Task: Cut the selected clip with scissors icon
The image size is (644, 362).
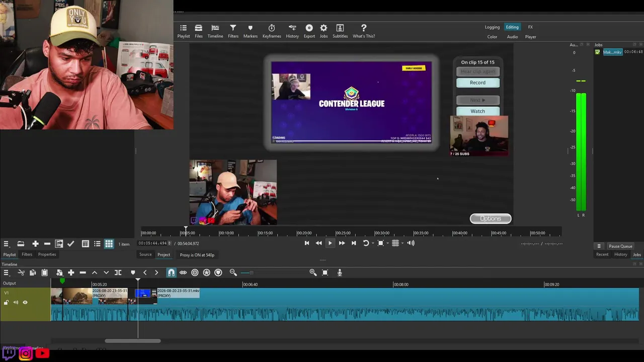Action: (x=21, y=273)
